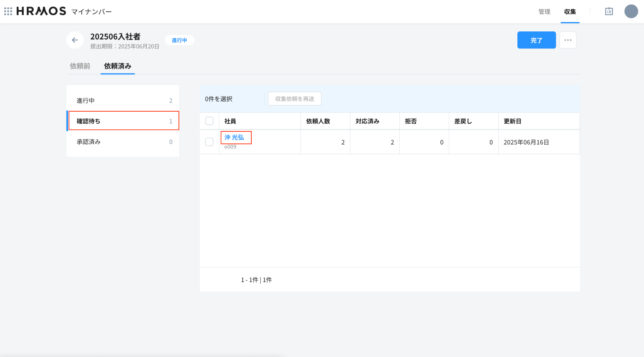Viewport: 644px width, 357px height.
Task: Click the blue 完了 button
Action: tap(536, 40)
